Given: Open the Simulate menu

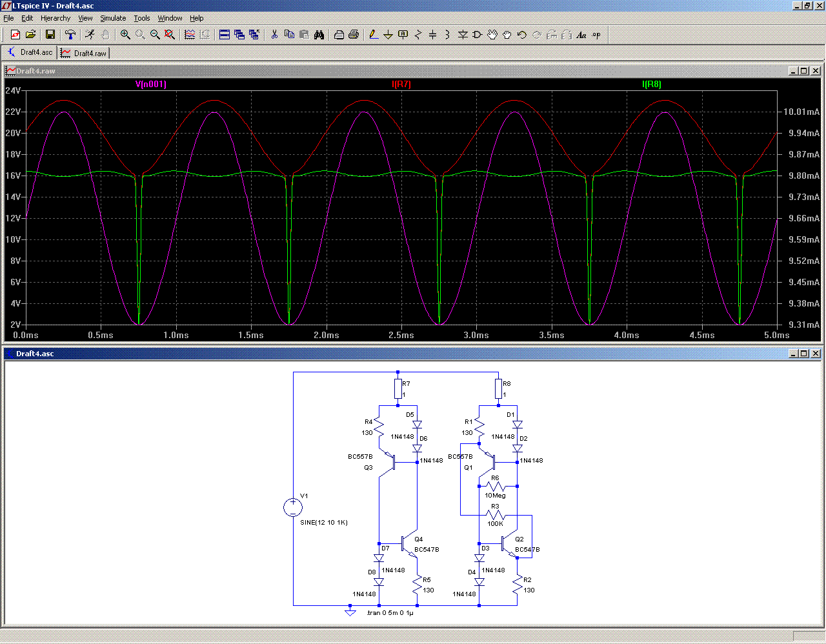Looking at the screenshot, I should click(x=113, y=18).
